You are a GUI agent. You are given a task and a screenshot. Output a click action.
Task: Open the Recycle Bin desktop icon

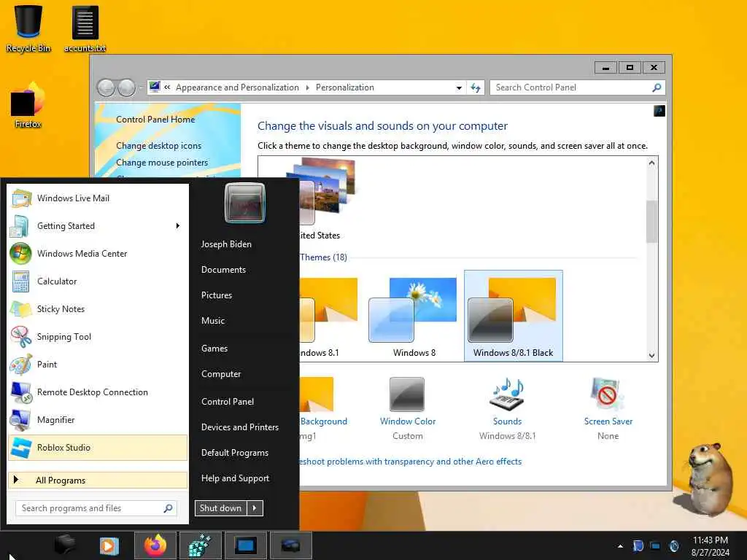pos(28,28)
